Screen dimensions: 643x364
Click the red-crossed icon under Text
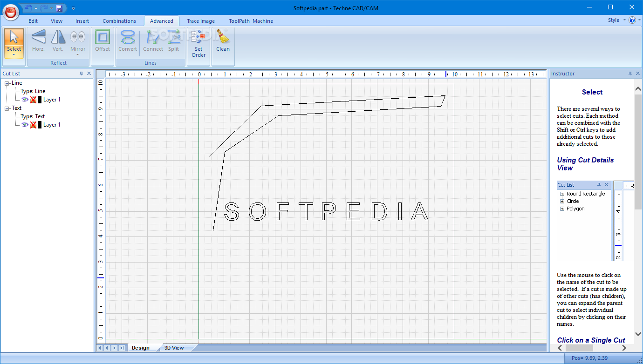coord(33,125)
